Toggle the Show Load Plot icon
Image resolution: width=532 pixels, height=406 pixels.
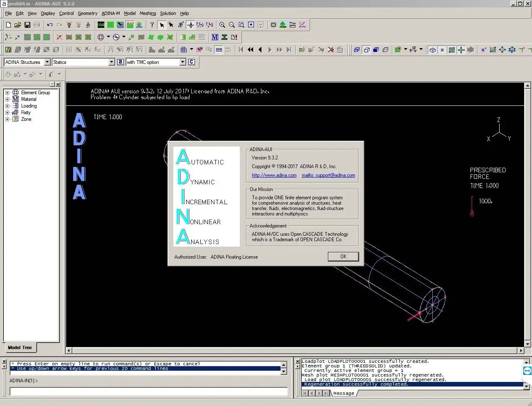(130, 25)
